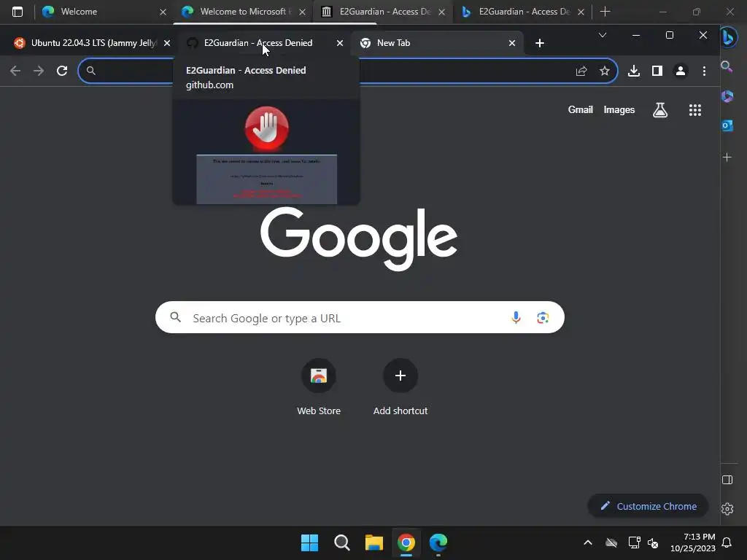Add a new app to Edge sidebar
The height and width of the screenshot is (560, 747).
pyautogui.click(x=727, y=157)
